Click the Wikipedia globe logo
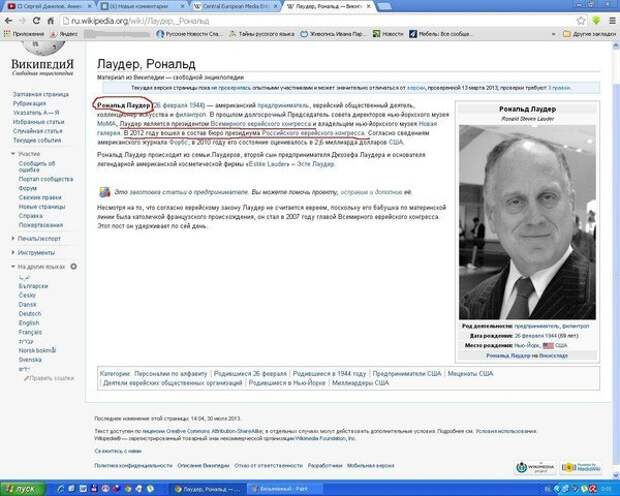 42,49
